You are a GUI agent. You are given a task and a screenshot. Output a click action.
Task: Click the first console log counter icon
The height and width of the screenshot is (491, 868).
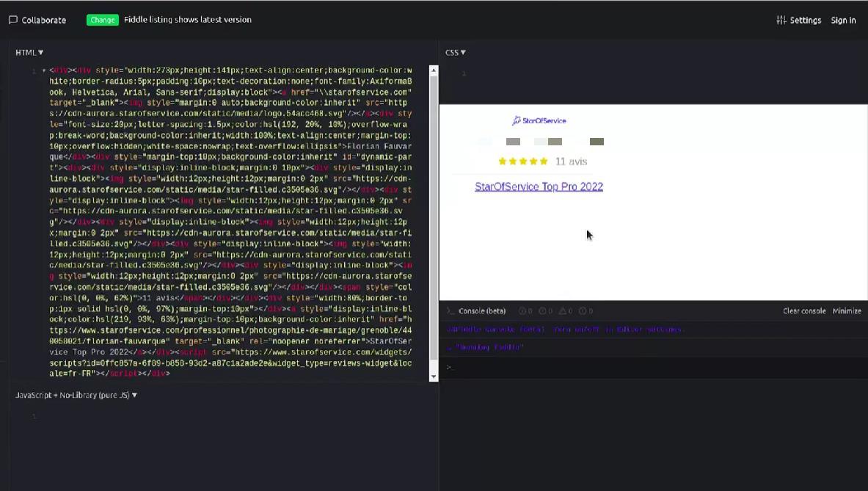tap(522, 311)
